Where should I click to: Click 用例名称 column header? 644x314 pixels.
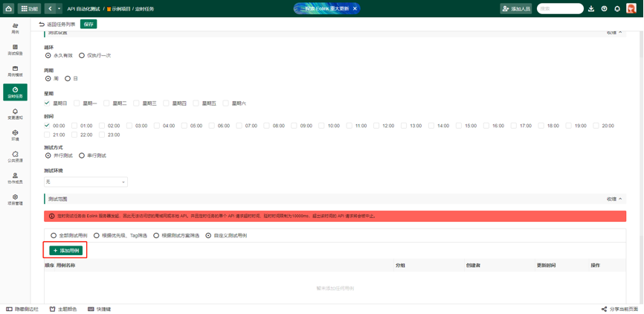click(x=65, y=266)
